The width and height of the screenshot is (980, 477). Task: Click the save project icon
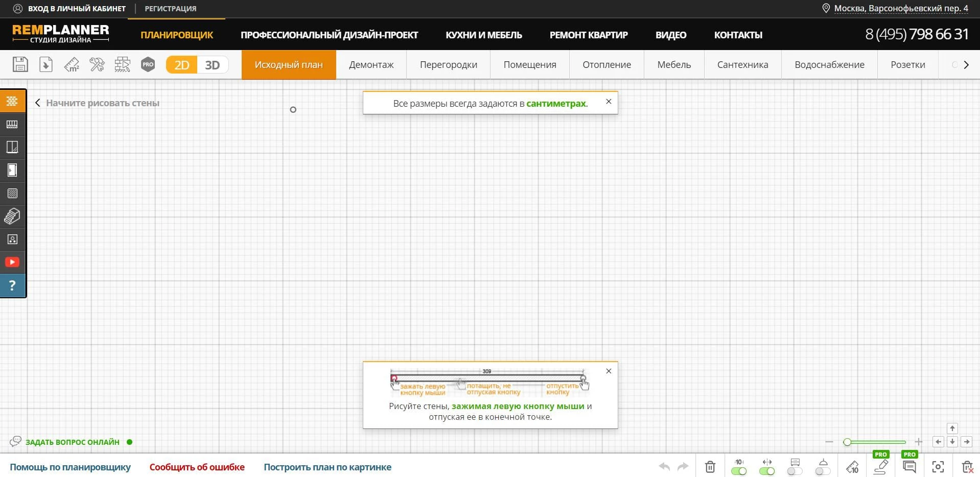point(20,64)
